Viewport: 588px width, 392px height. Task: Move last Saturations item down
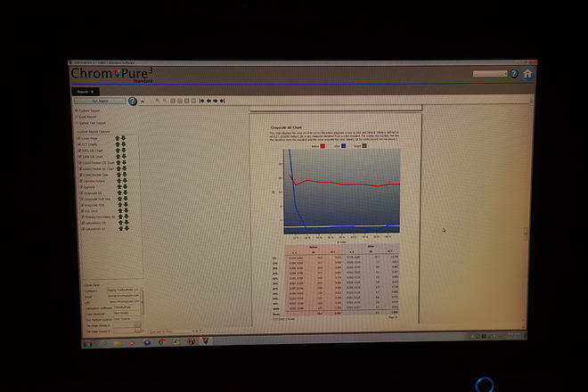pos(127,228)
